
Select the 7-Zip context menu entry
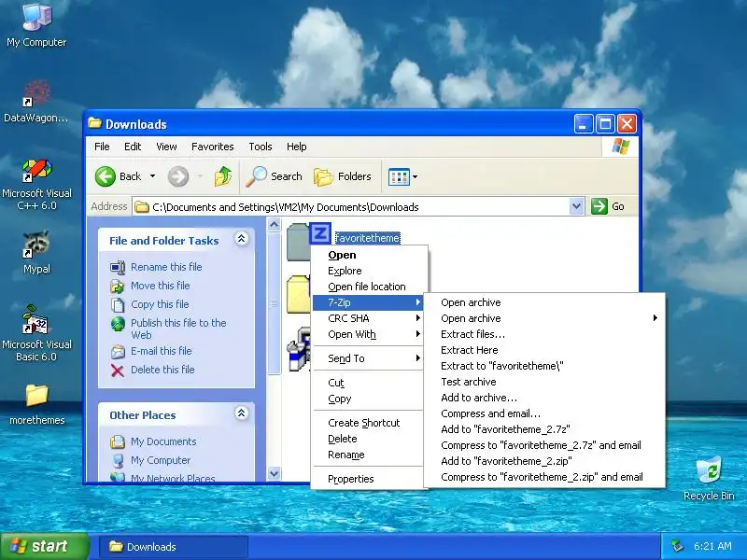click(x=367, y=302)
